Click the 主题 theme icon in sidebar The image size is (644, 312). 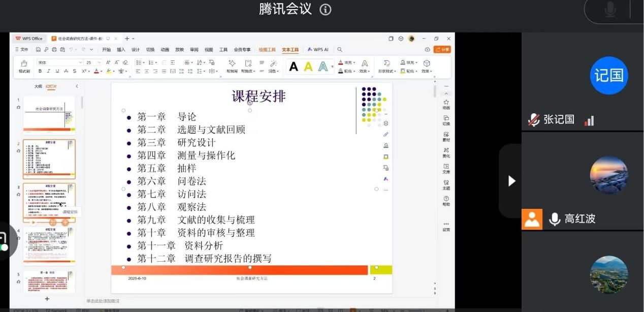(446, 184)
